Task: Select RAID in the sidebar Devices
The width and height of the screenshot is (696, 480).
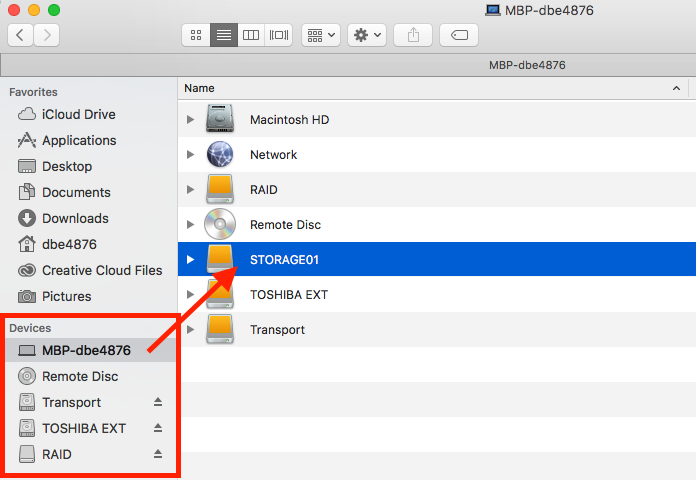Action: pyautogui.click(x=57, y=454)
